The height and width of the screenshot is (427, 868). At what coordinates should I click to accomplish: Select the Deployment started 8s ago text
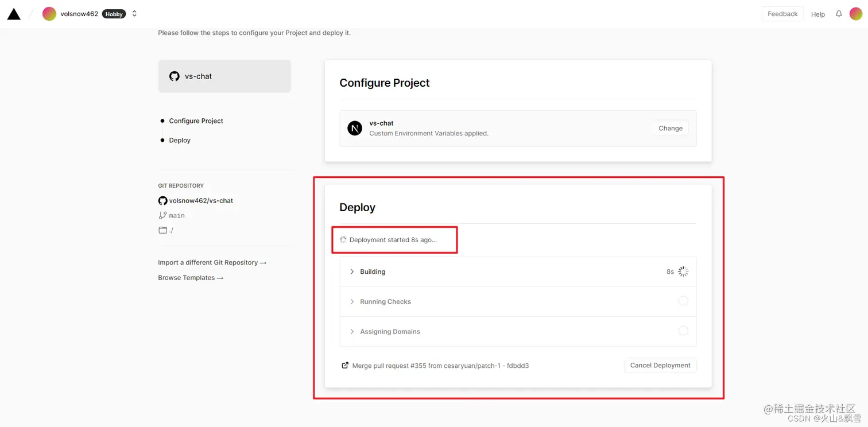393,240
